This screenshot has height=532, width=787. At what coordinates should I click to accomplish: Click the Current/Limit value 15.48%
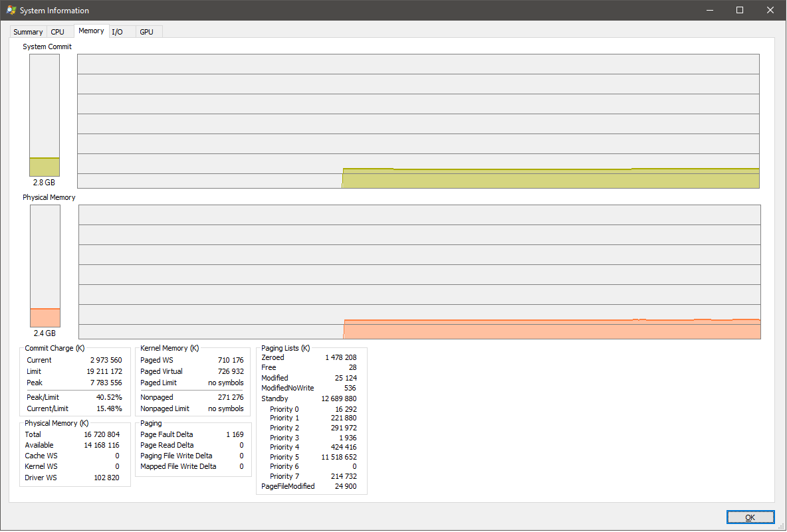pos(110,408)
